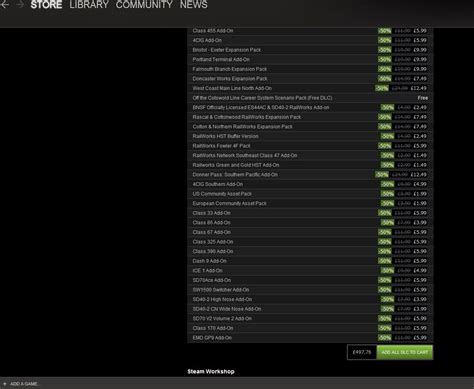Click the plus icon beside Add a Game
This screenshot has width=474, height=389.
coord(4,384)
